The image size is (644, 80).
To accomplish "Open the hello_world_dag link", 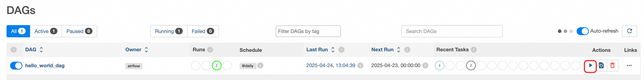I will 45,66.
